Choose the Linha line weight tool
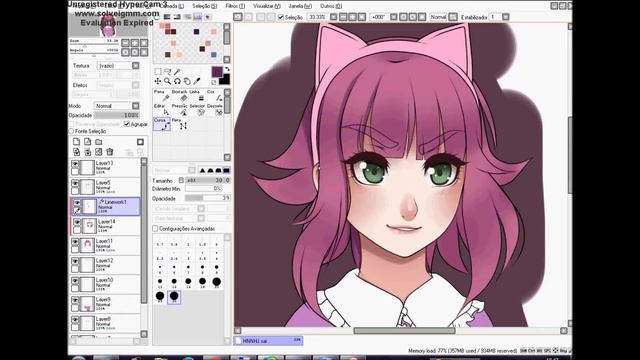This screenshot has width=640, height=360. [197, 96]
